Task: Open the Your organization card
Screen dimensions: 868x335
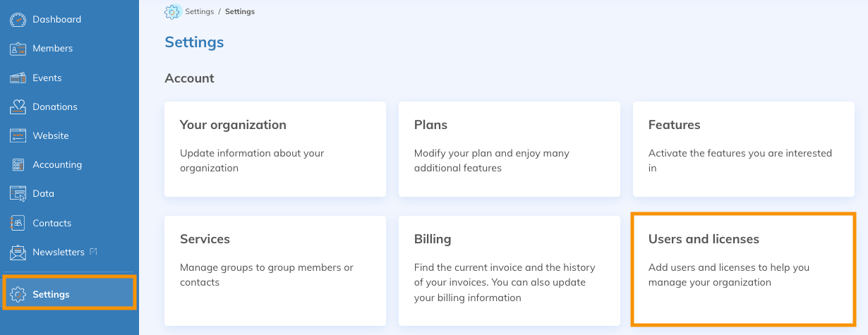Action: (275, 149)
